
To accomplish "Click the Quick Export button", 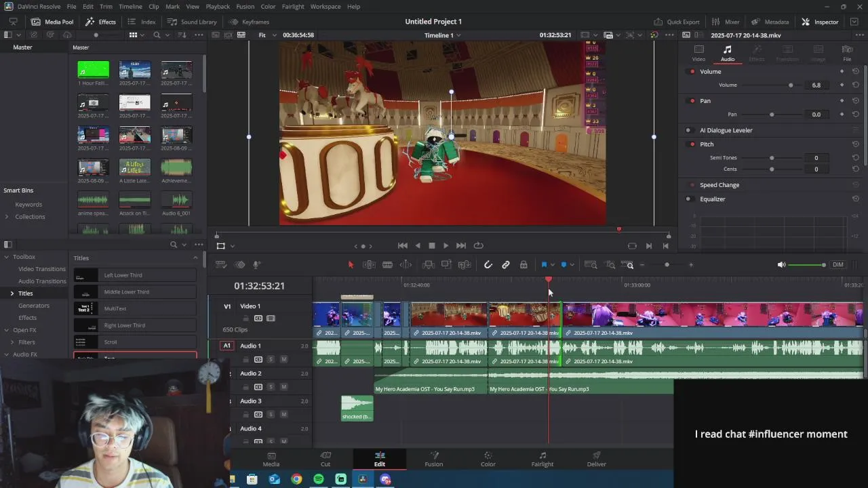I will pyautogui.click(x=676, y=22).
